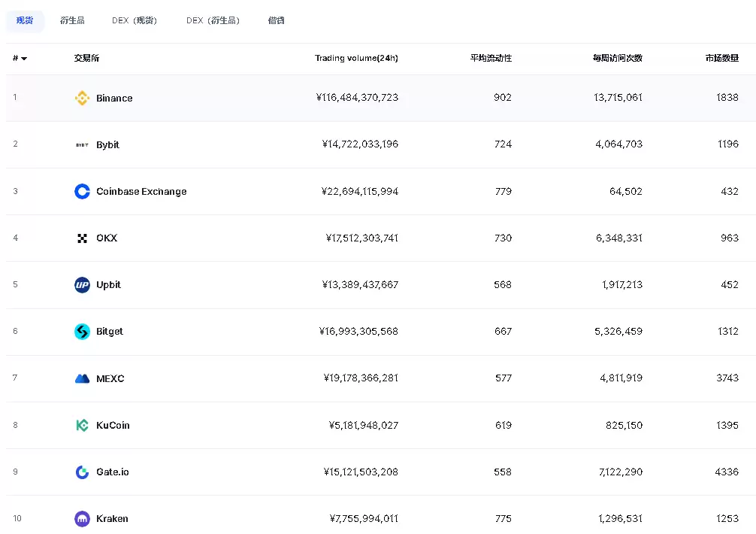Viewport: 756px width, 534px height.
Task: Open the DEX（现货）tab
Action: 135,20
